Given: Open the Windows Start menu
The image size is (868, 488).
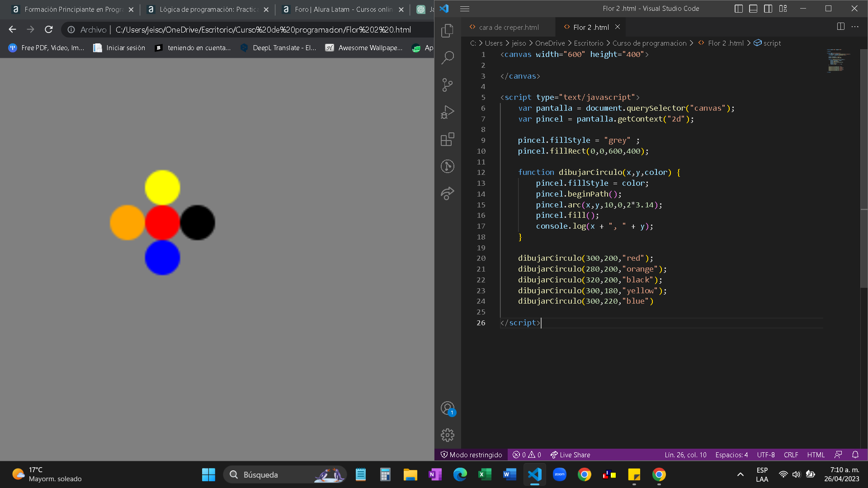Looking at the screenshot, I should pyautogui.click(x=208, y=474).
